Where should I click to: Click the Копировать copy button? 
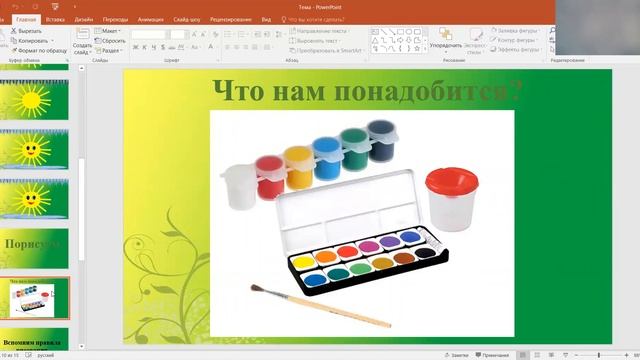29,41
